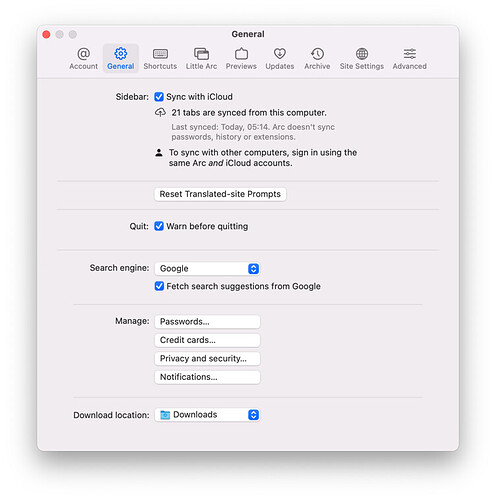Click the '21 tabs are synced' text
Image resolution: width=496 pixels, height=500 pixels.
pos(249,113)
